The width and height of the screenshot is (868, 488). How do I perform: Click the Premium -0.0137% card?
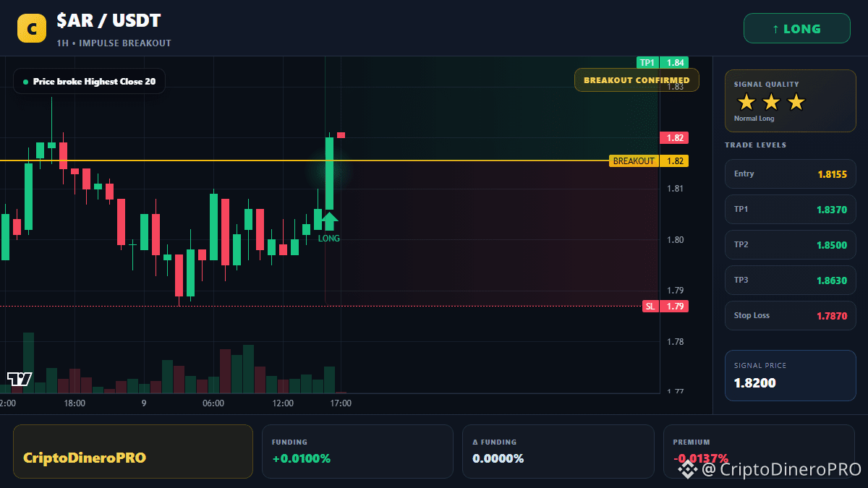click(759, 452)
